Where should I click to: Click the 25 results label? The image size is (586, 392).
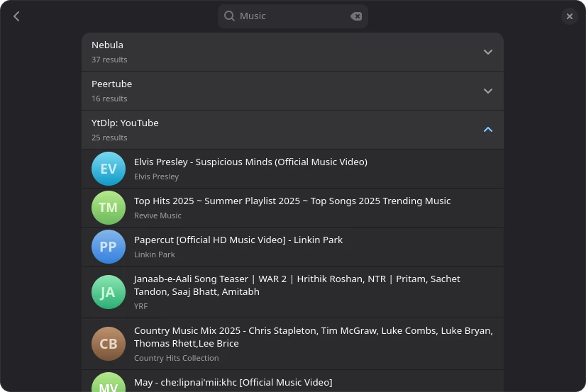tap(109, 138)
